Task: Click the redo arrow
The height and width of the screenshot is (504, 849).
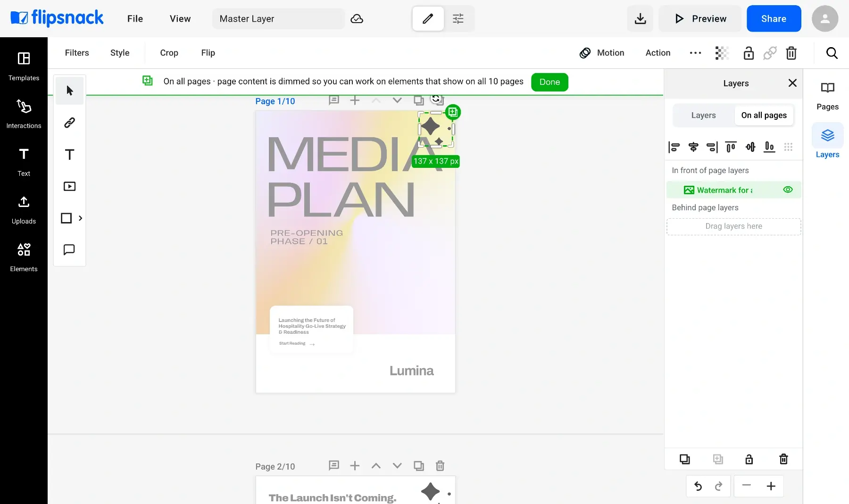Action: [718, 486]
